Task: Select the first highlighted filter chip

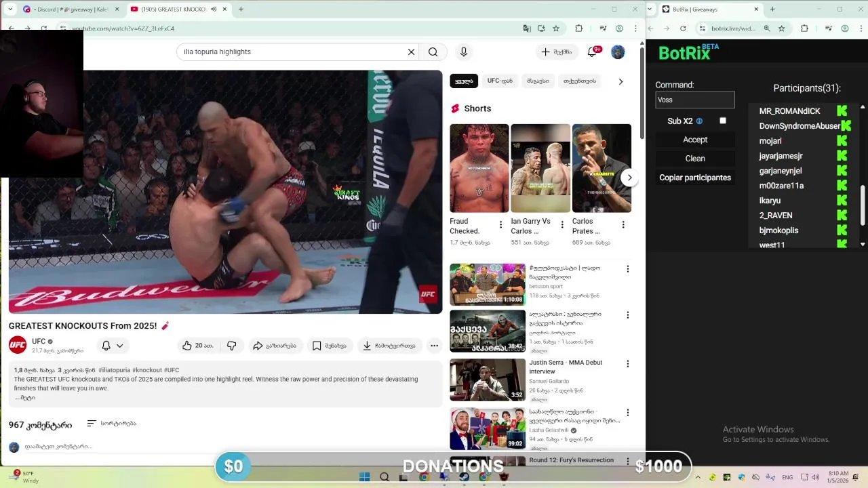Action: click(x=464, y=81)
